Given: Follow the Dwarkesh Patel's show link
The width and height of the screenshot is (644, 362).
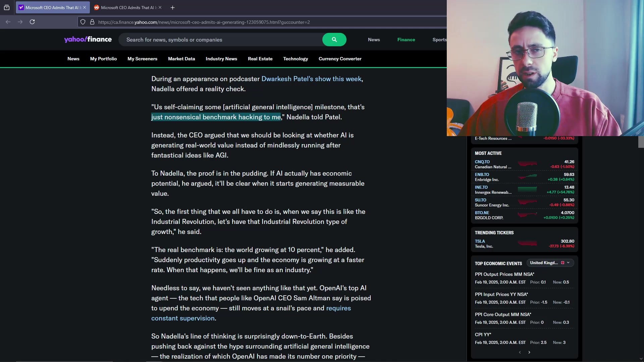Looking at the screenshot, I should (x=311, y=79).
